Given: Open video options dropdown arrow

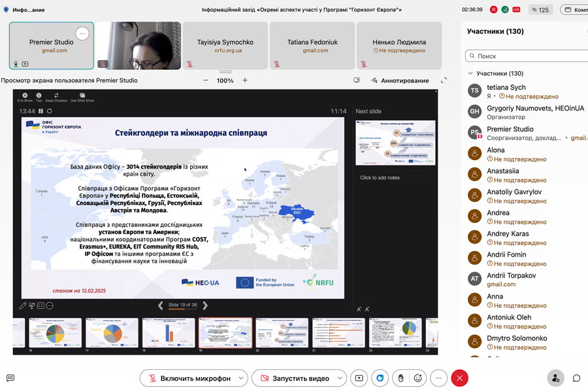Looking at the screenshot, I should [x=340, y=378].
